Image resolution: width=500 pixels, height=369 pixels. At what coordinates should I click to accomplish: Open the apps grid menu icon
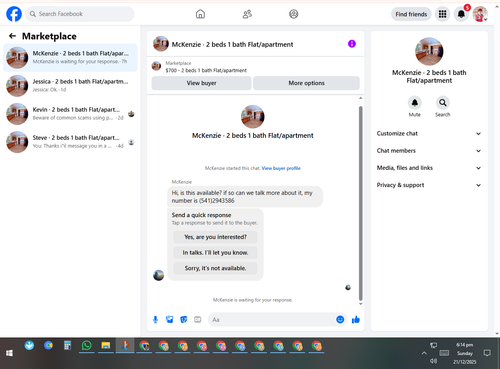click(442, 14)
